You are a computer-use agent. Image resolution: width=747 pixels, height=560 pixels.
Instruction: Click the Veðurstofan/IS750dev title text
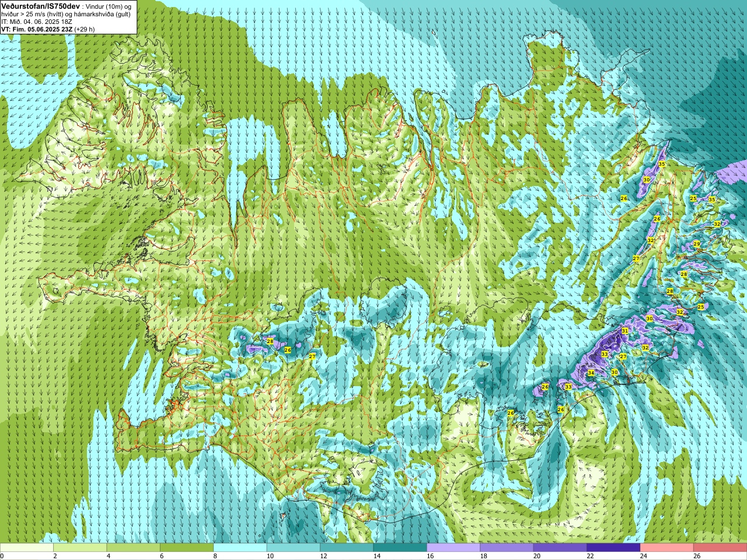[x=40, y=6]
